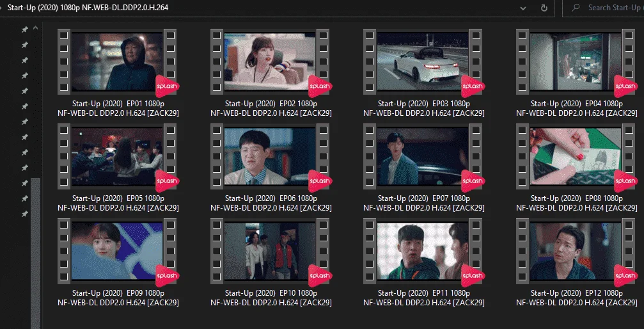Click the file name containing EP01 1080p
The image size is (644, 329).
pyautogui.click(x=118, y=108)
